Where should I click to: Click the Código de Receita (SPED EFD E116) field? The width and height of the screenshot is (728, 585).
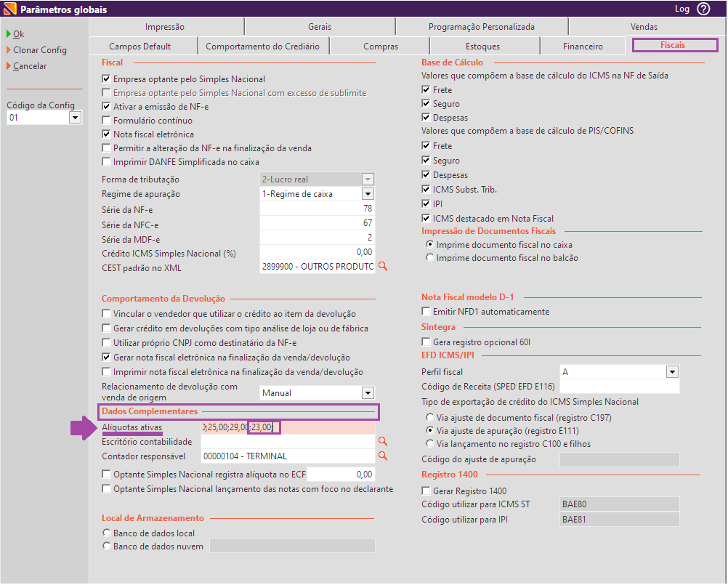(x=620, y=387)
